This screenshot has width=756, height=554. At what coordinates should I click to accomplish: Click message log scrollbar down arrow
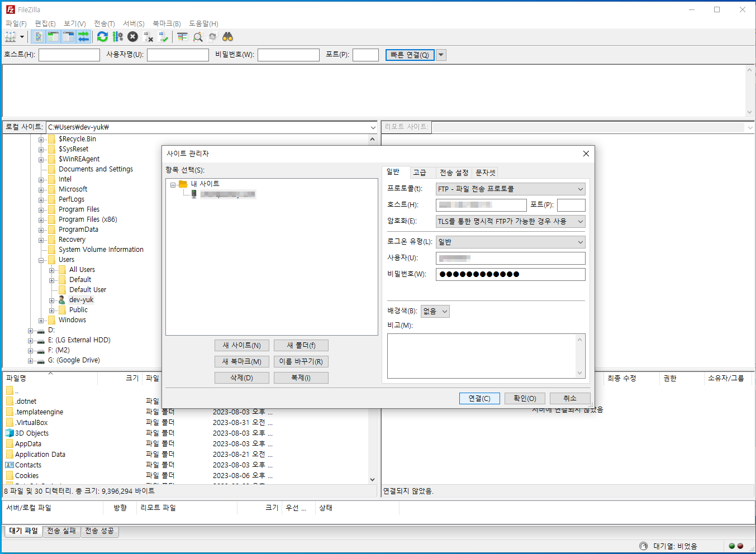750,112
